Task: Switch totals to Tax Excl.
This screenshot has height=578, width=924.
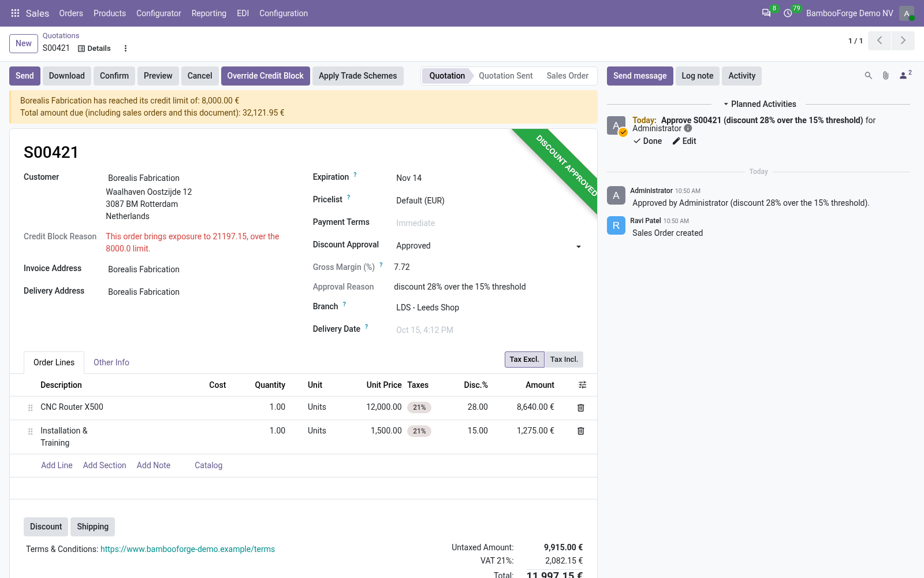Action: pyautogui.click(x=524, y=360)
